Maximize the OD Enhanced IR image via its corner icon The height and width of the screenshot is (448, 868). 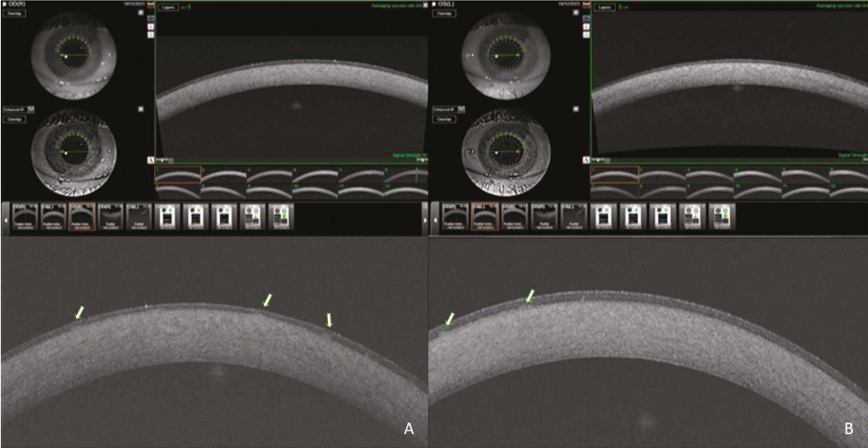pos(141,109)
